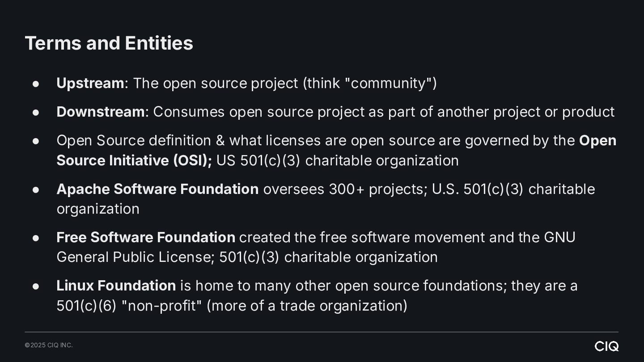Select the slide title Terms and Entities
The width and height of the screenshot is (644, 362).
[109, 43]
